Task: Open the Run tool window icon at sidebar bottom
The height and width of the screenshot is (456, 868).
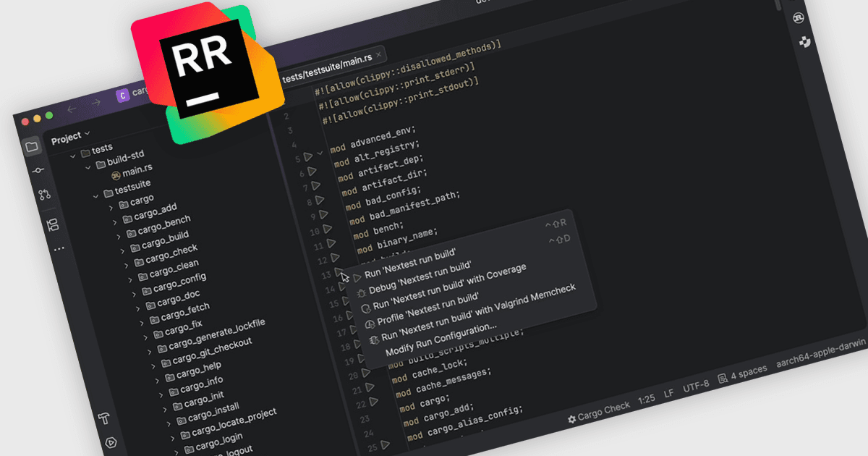Action: 111,442
